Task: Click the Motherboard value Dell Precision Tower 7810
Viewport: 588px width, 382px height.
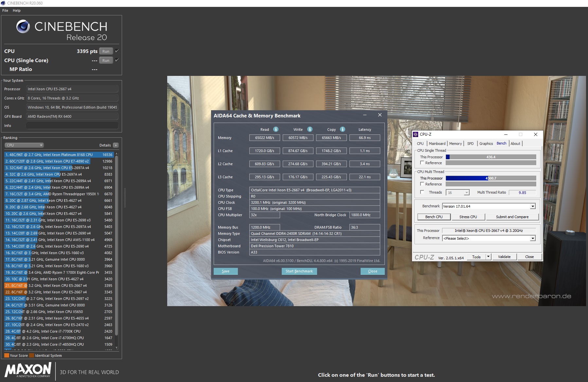Action: tap(314, 246)
